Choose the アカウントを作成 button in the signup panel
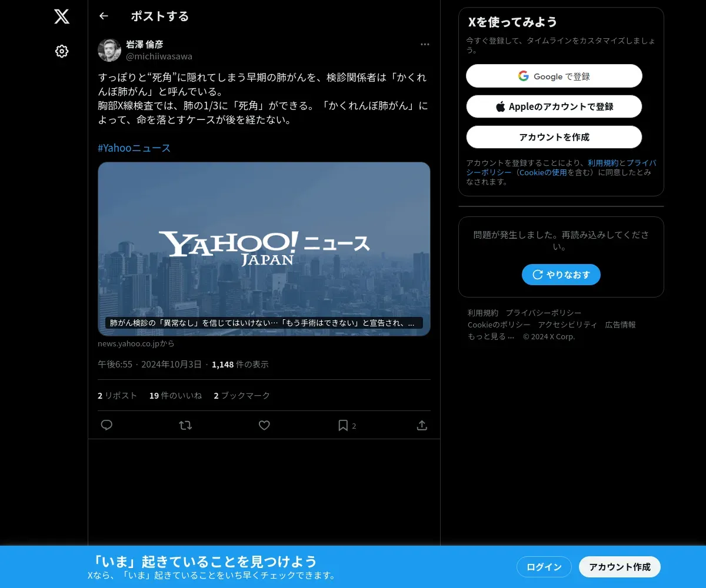This screenshot has height=588, width=706. 554,137
